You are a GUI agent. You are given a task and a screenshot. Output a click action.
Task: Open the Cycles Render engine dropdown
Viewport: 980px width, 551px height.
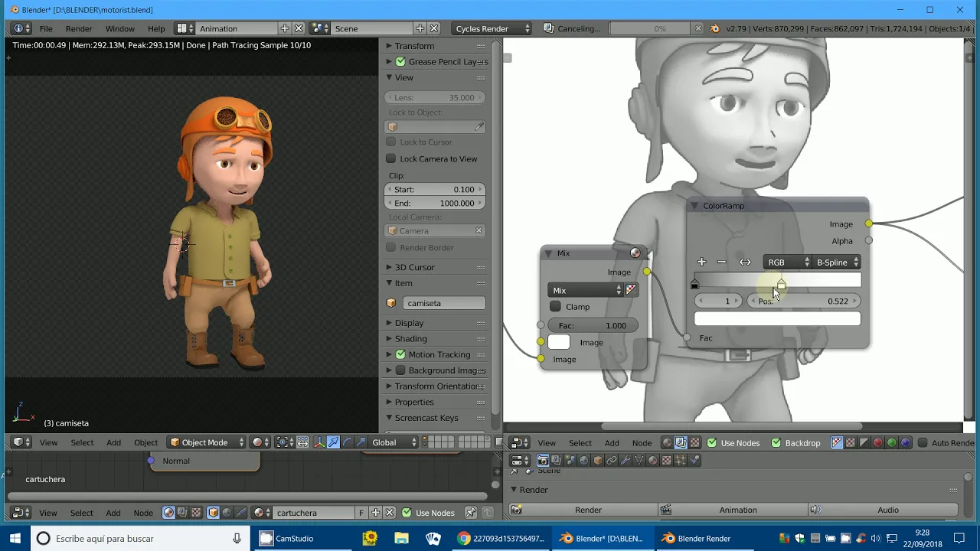(x=492, y=28)
